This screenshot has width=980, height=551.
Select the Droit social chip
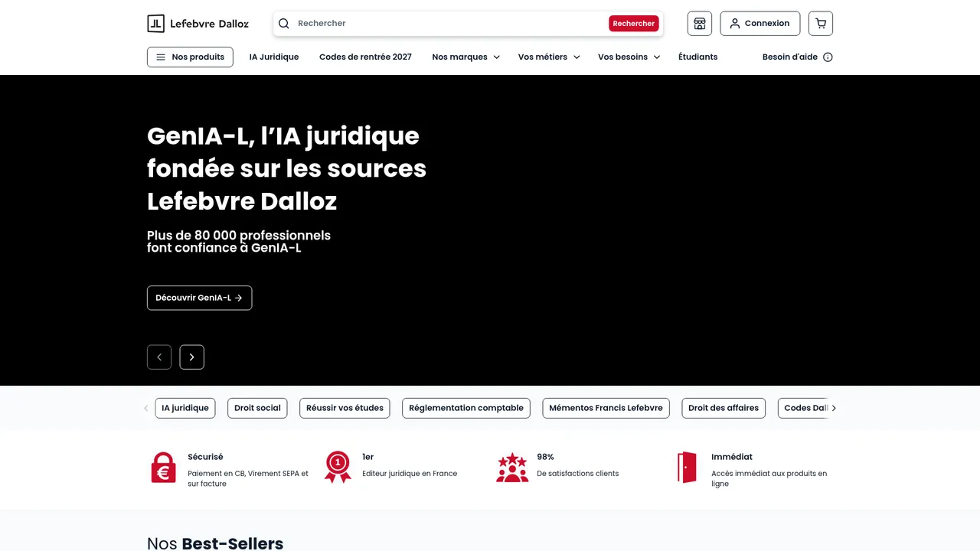click(257, 408)
